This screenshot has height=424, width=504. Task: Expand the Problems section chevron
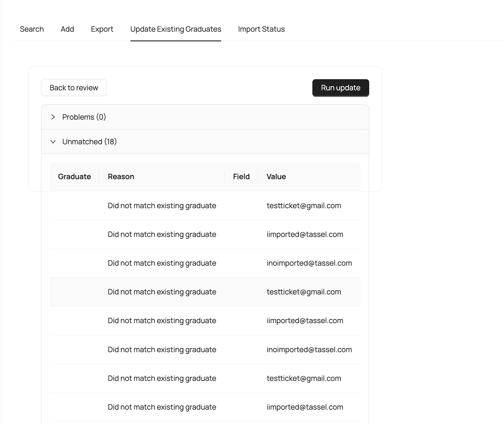(53, 117)
